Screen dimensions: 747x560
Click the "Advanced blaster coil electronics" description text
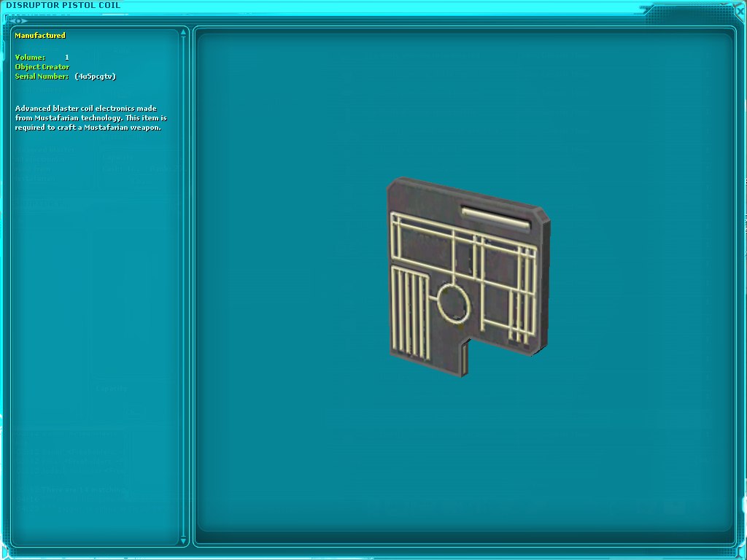click(91, 117)
